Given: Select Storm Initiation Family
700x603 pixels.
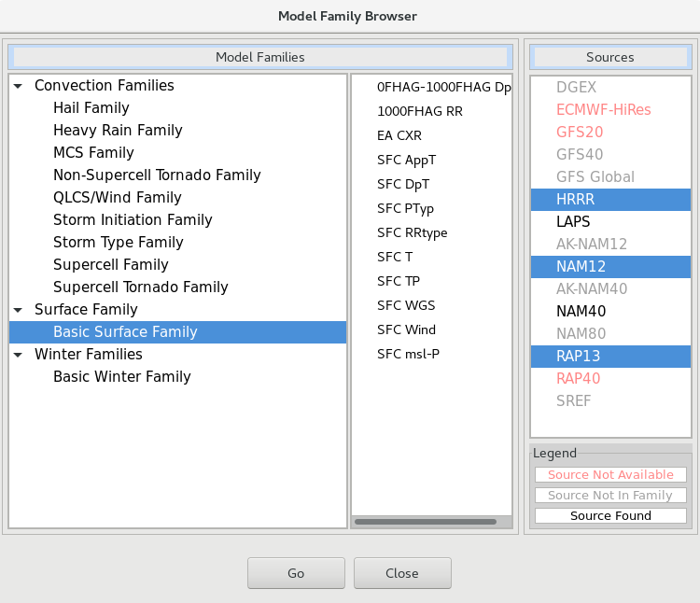Looking at the screenshot, I should [x=133, y=220].
